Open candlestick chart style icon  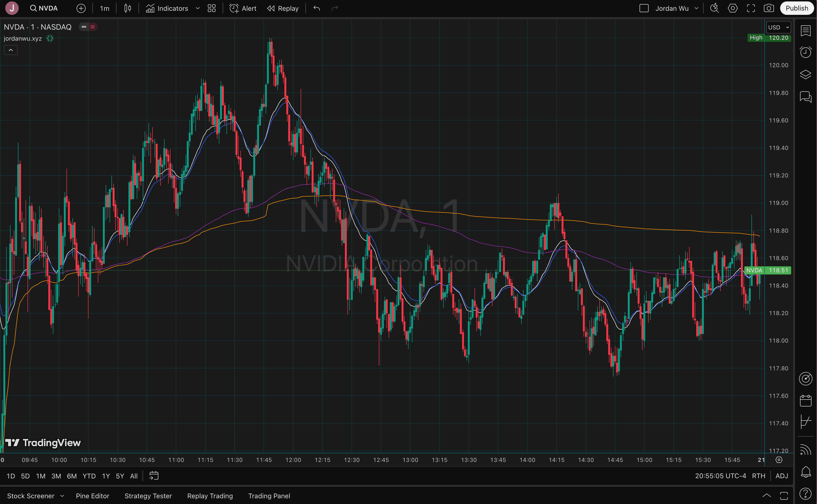click(x=127, y=8)
